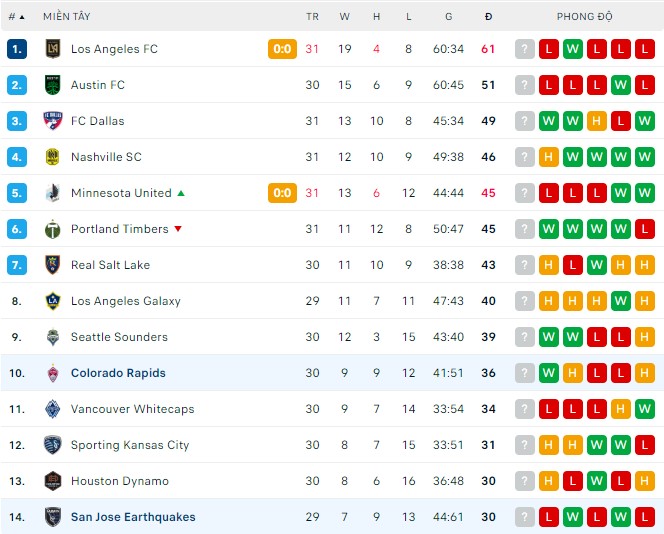This screenshot has height=534, width=664.
Task: Click the Portland Timbers team crest
Action: click(53, 229)
